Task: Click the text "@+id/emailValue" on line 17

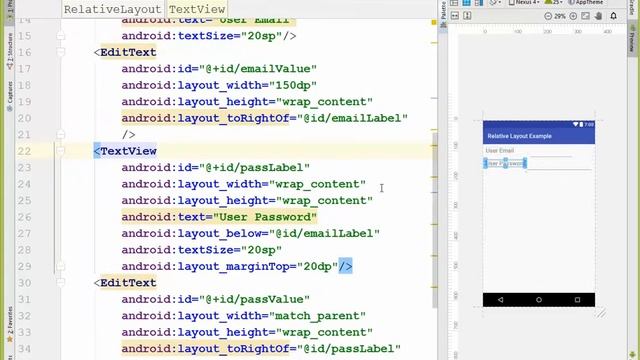Action: [x=258, y=69]
